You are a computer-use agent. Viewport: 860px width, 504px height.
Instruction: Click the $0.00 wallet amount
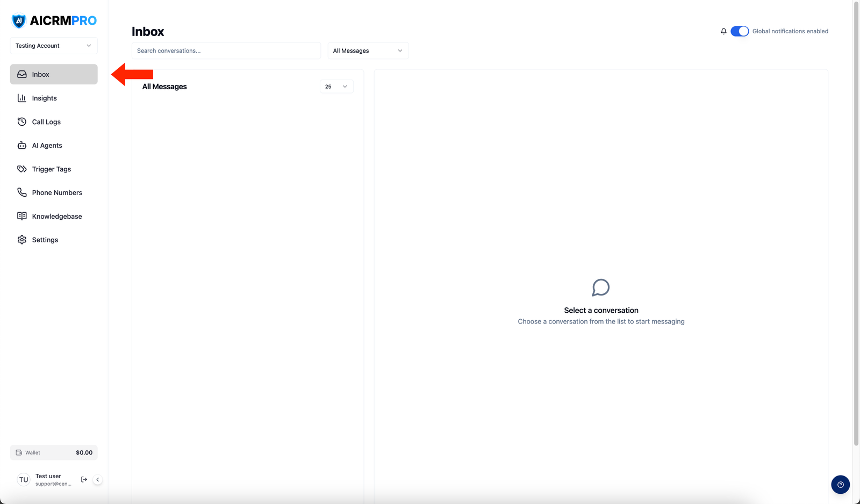pyautogui.click(x=84, y=452)
